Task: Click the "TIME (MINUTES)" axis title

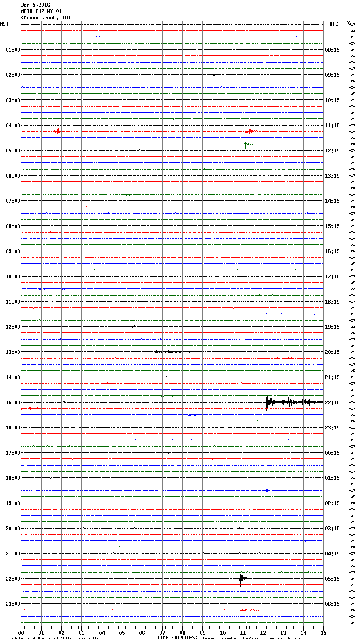Action: tap(177, 638)
